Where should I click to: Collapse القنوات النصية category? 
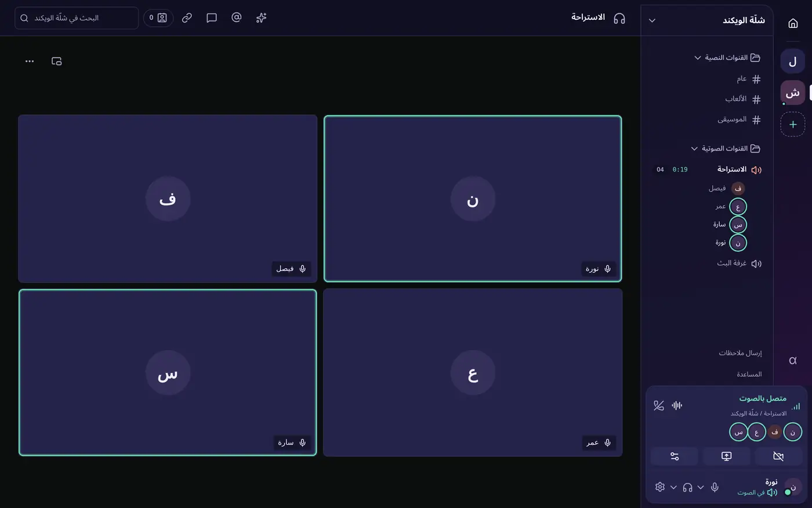pyautogui.click(x=728, y=57)
